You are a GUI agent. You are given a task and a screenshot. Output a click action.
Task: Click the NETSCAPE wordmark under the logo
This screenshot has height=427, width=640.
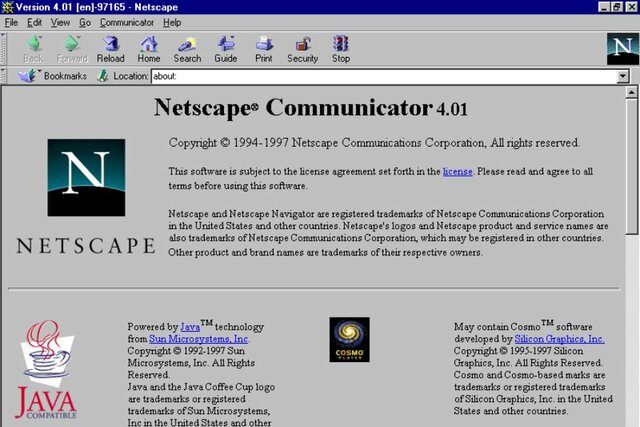pyautogui.click(x=86, y=245)
